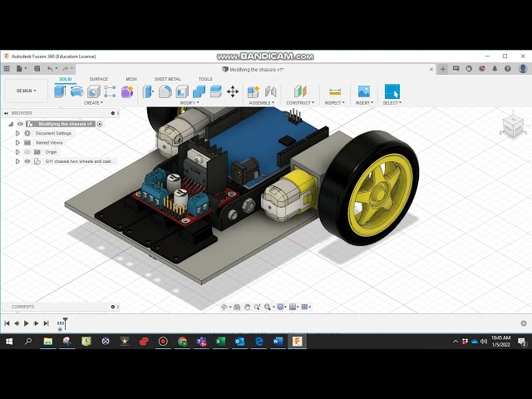Open the notifications bell
This screenshot has width=532, height=399.
click(495, 69)
